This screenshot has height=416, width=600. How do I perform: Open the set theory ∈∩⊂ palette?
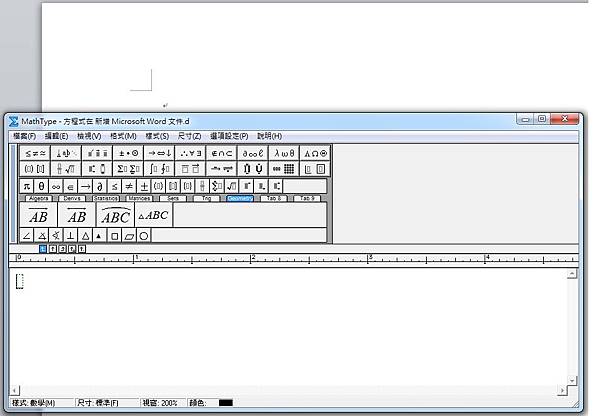tap(222, 153)
